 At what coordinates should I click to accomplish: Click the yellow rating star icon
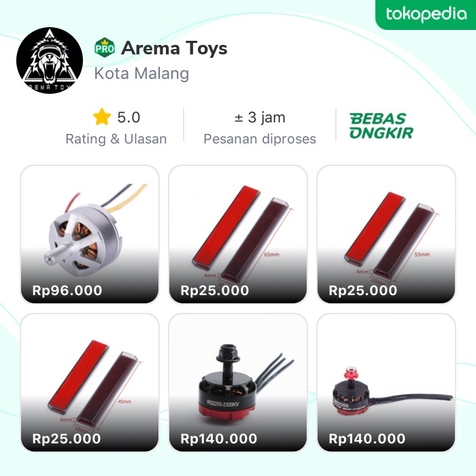tap(102, 117)
